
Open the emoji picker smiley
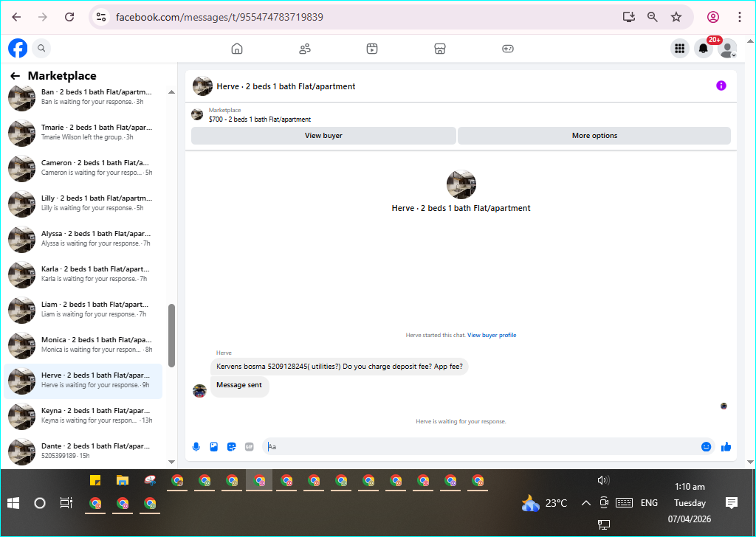706,447
